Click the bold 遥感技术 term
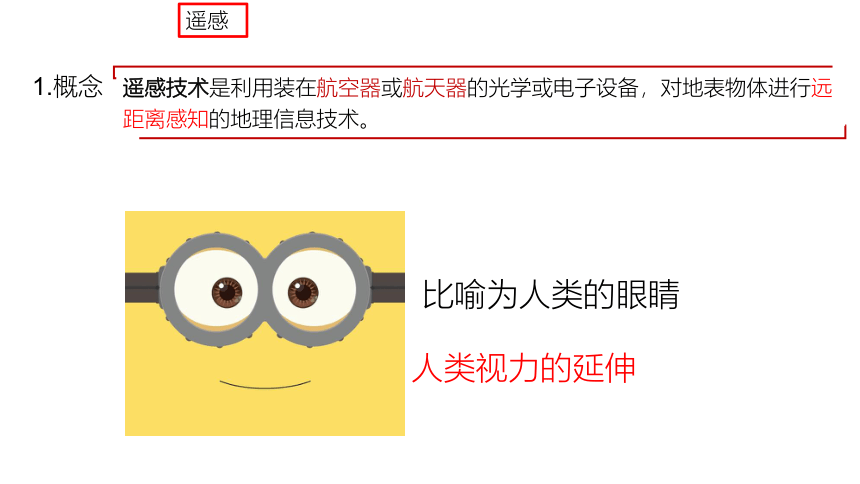The height and width of the screenshot is (484, 860). pos(166,88)
